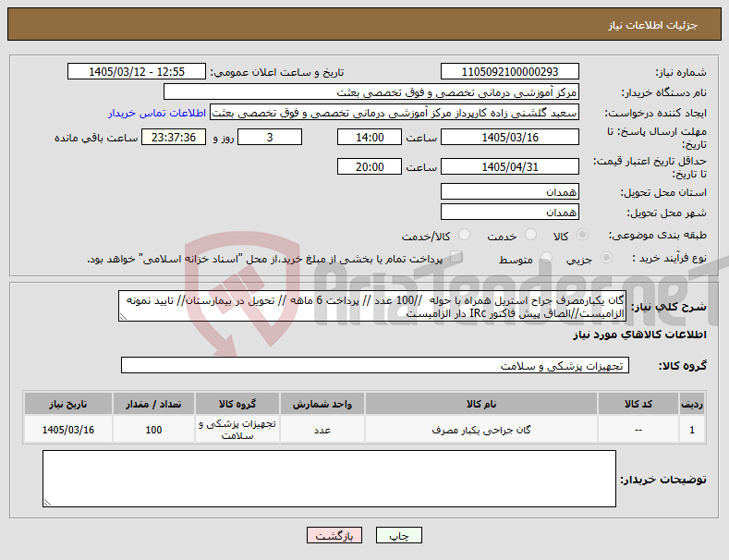Click the item name گان جراحی یکبار مصرف cell
This screenshot has width=729, height=560.
click(x=481, y=430)
